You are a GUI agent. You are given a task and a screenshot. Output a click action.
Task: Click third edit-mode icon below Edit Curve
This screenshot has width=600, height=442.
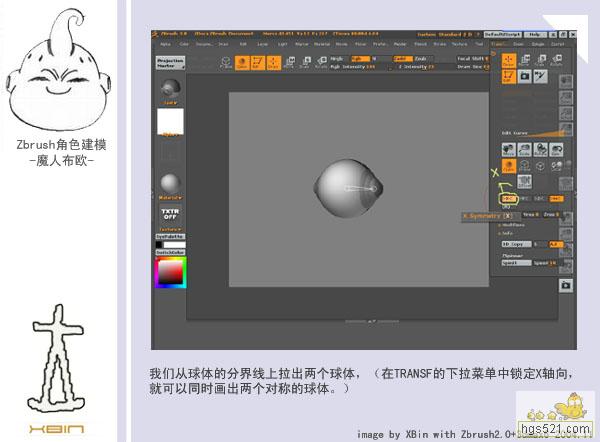pos(540,149)
